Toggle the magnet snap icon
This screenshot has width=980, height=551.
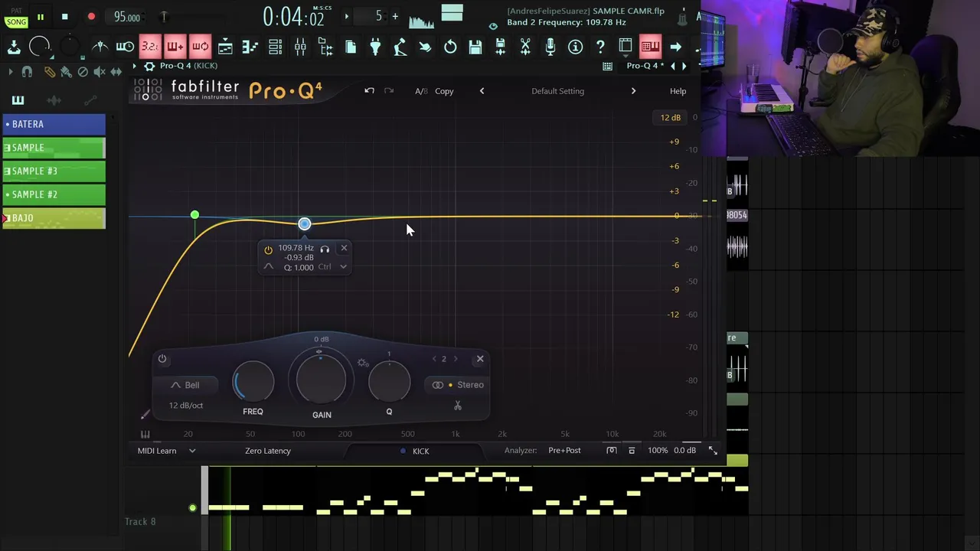point(27,72)
